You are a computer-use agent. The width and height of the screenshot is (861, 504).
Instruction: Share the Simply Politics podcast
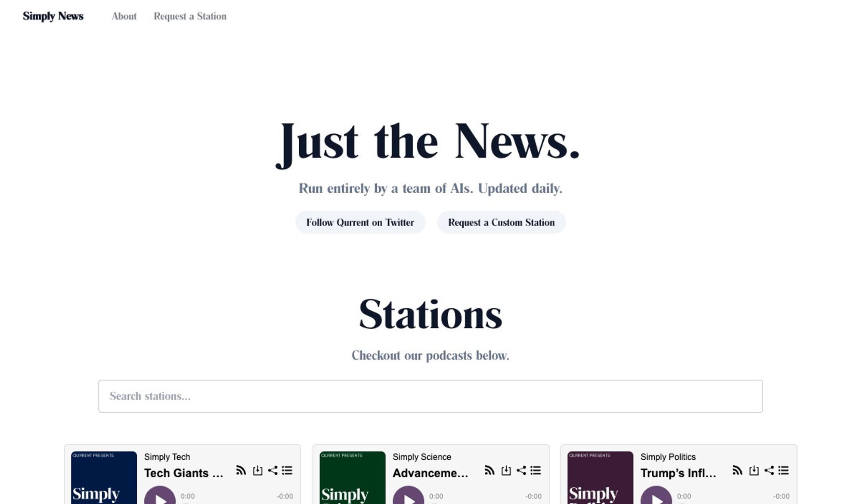tap(769, 470)
